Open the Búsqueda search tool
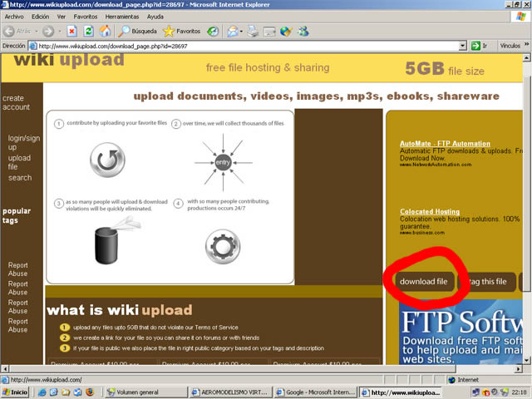The height and width of the screenshot is (399, 532). (x=138, y=31)
